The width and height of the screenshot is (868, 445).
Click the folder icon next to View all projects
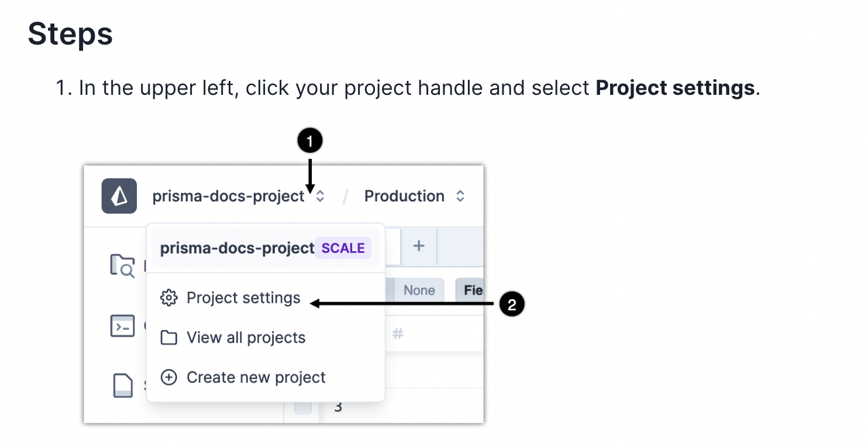click(168, 337)
